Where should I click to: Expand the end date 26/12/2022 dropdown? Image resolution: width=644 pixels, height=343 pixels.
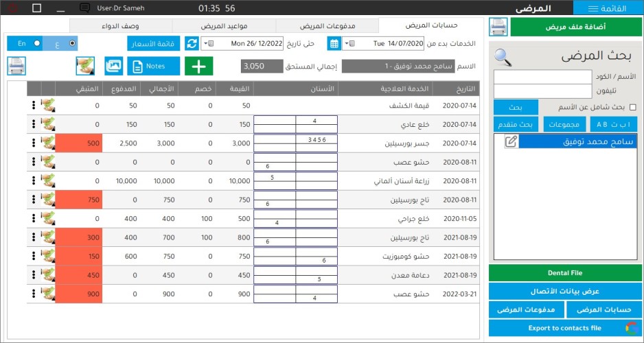coord(210,43)
